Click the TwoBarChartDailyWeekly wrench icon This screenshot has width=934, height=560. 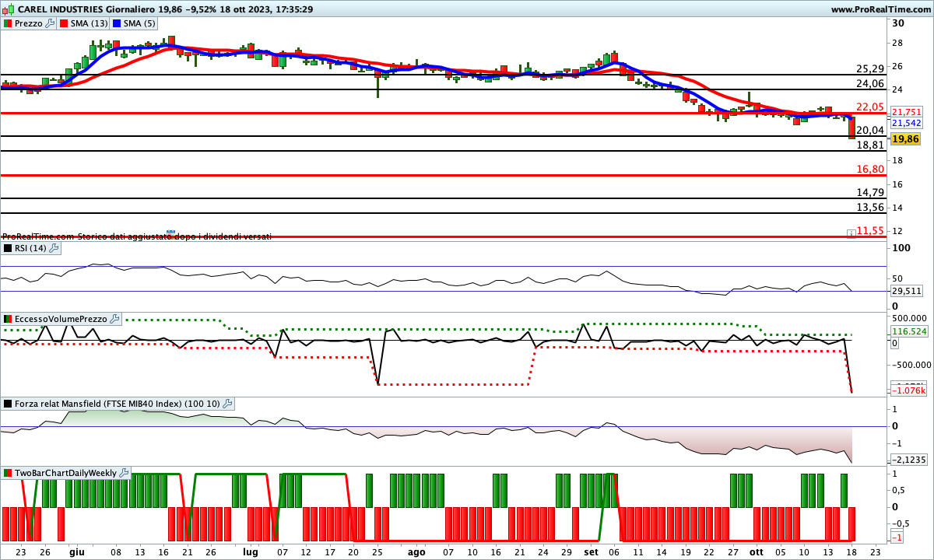pos(125,473)
